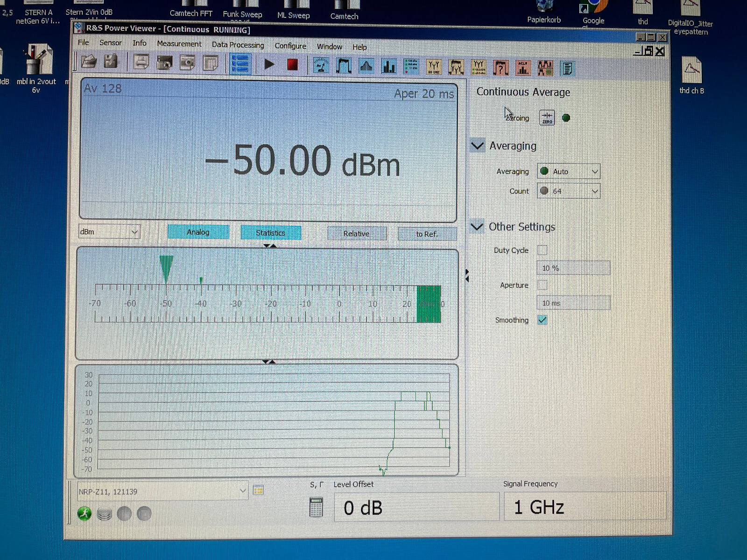
Task: Click the pink ACLR bar chart icon
Action: point(523,69)
